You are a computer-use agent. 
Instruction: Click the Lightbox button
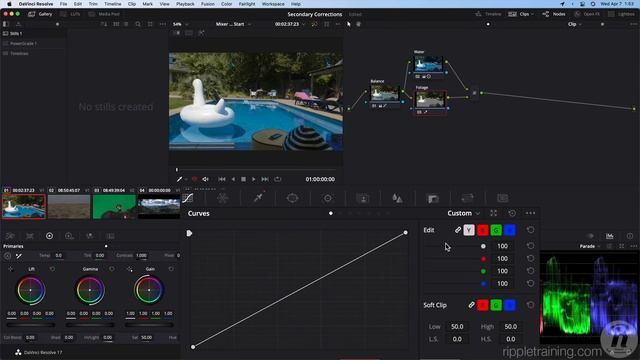[621, 14]
